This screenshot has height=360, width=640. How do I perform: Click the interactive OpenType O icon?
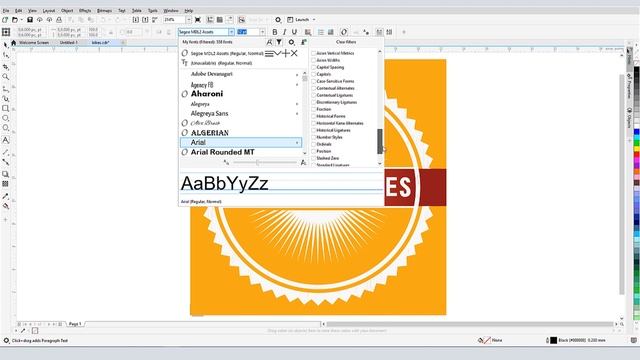coord(344,32)
